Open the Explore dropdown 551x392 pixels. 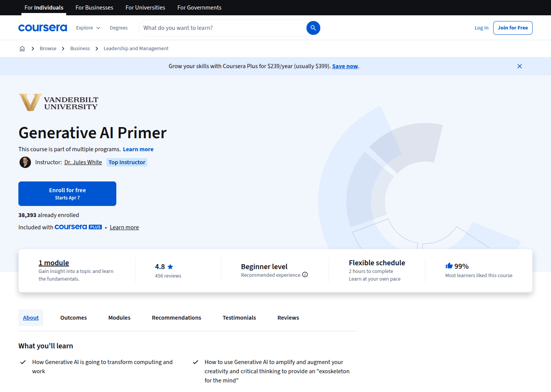(x=88, y=28)
